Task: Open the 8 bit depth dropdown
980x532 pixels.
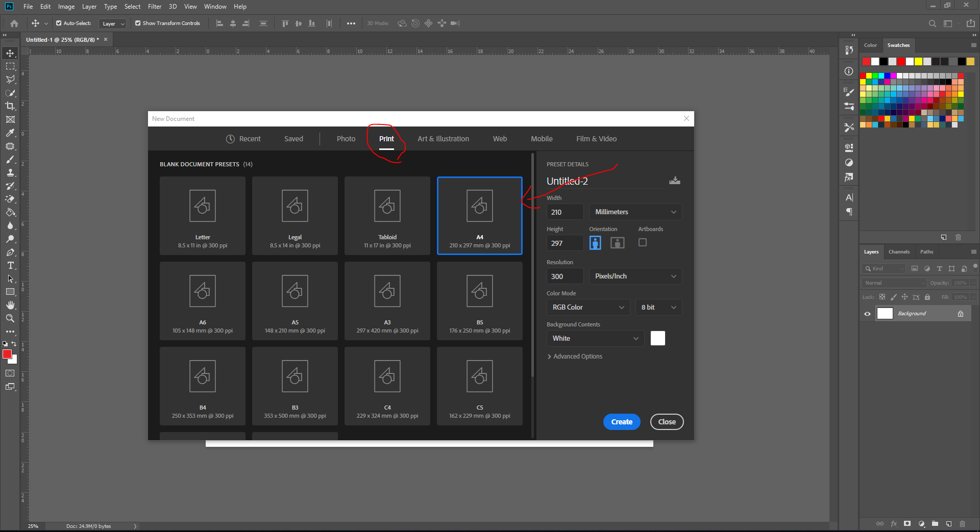Action: pos(658,307)
